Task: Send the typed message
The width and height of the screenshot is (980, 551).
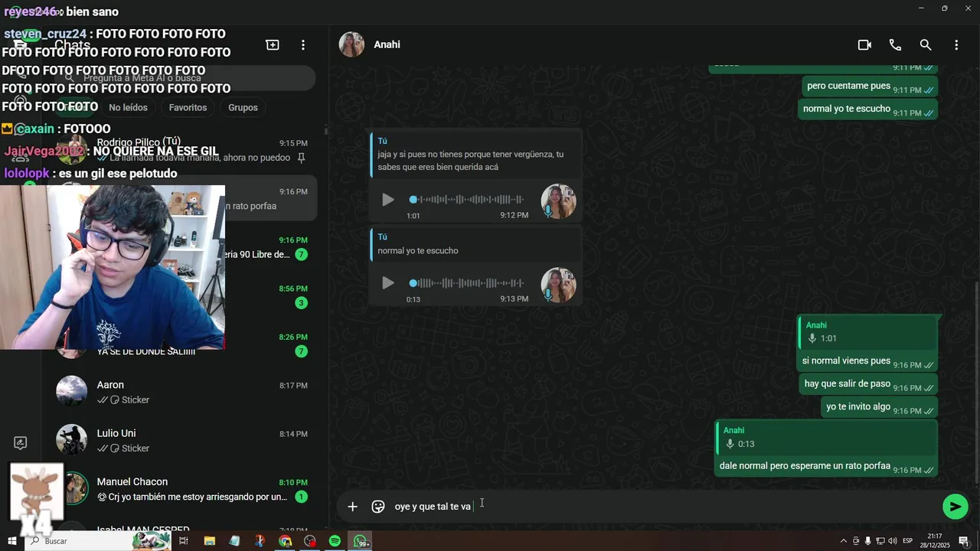Action: click(955, 507)
